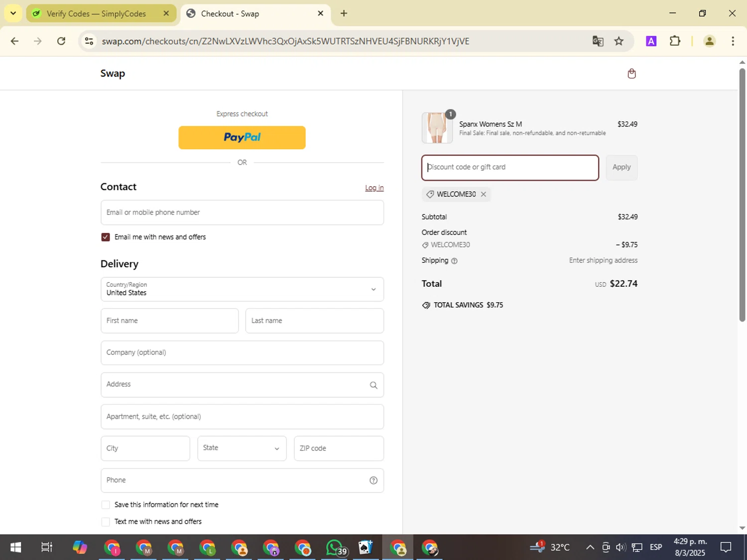Open the Extensions puzzle icon
Screen dimensions: 747x560
tap(675, 41)
